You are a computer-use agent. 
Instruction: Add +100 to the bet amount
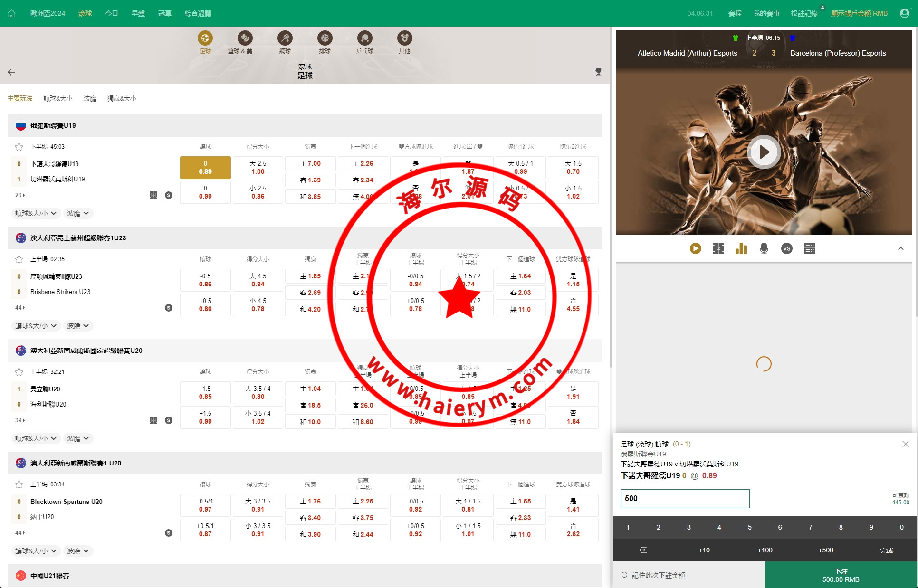click(x=765, y=550)
